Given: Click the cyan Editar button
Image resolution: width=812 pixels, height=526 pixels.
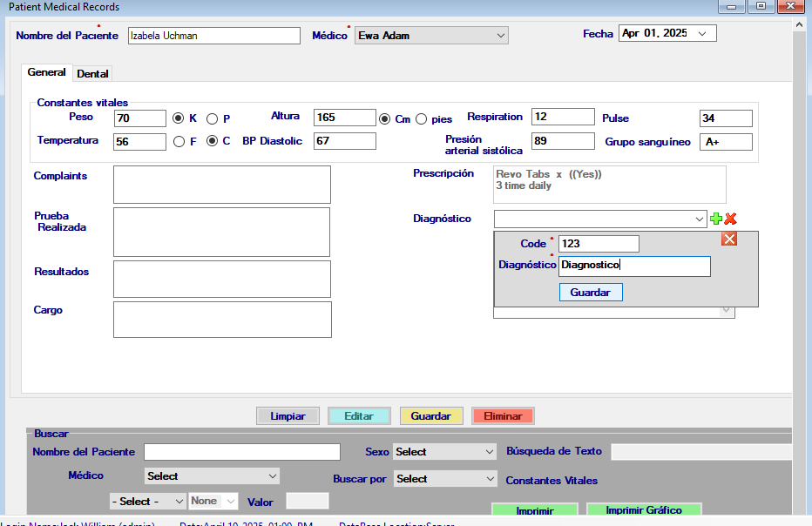Looking at the screenshot, I should pyautogui.click(x=359, y=416).
